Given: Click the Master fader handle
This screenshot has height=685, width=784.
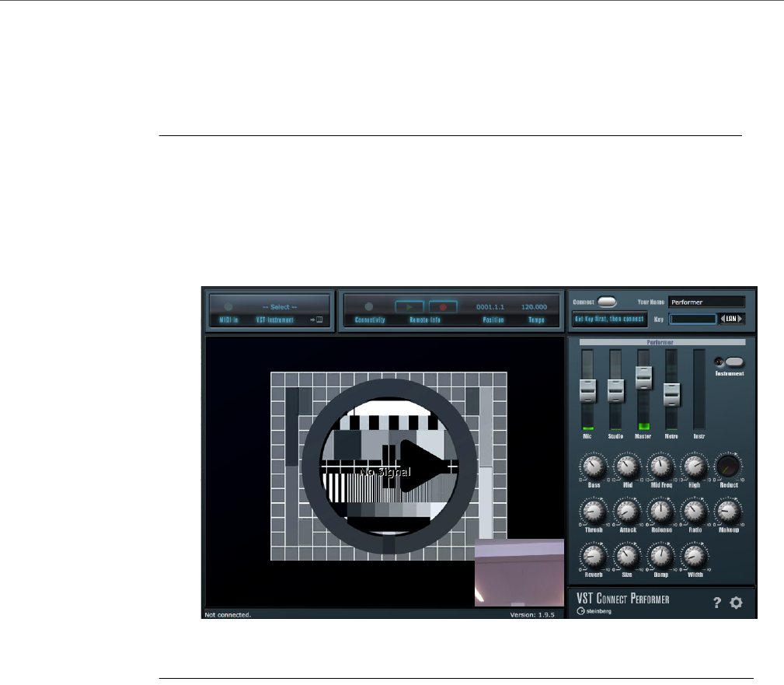Looking at the screenshot, I should pyautogui.click(x=643, y=378).
